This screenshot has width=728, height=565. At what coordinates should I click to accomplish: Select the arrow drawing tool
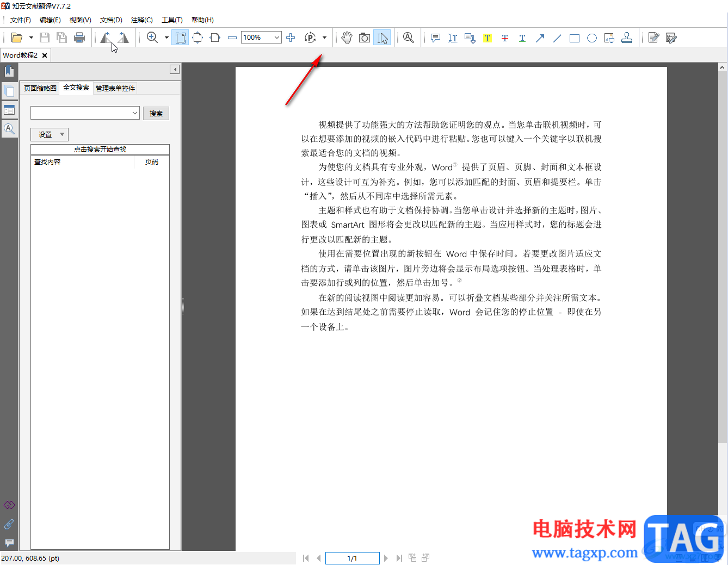pos(540,38)
